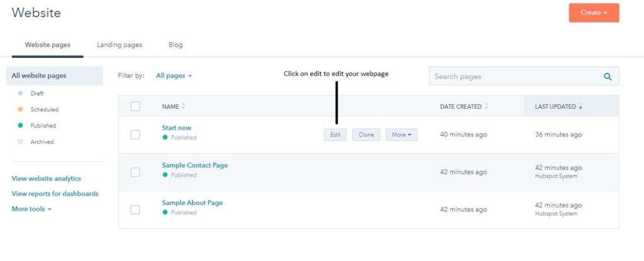Filter by Published status in sidebar

click(37, 125)
